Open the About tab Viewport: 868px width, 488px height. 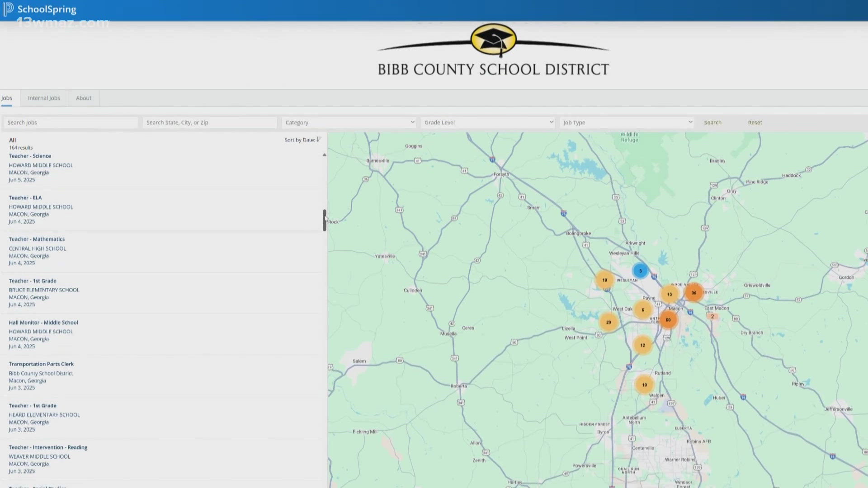[84, 98]
